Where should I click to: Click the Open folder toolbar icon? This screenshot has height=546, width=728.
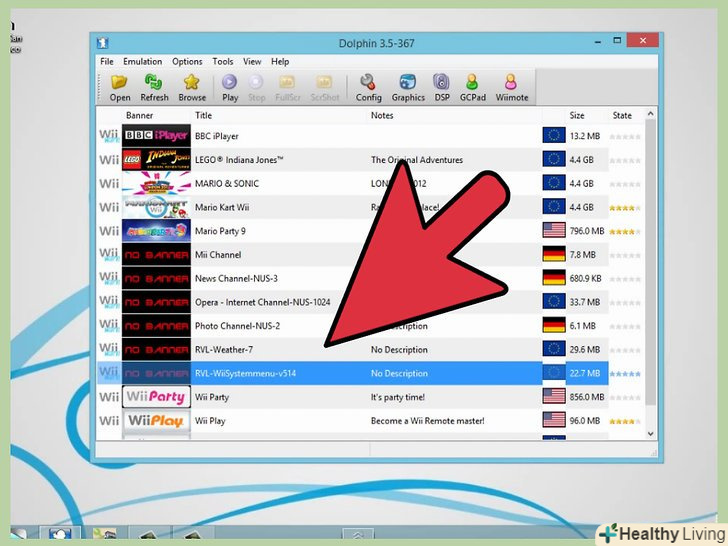coord(119,82)
